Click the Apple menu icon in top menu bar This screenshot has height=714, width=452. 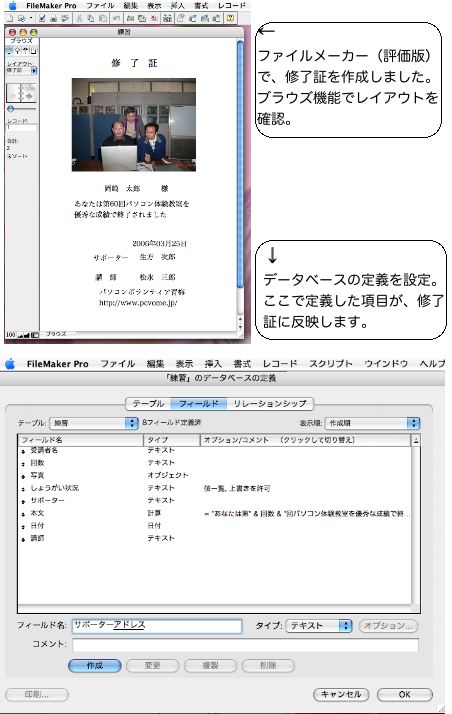tap(13, 5)
